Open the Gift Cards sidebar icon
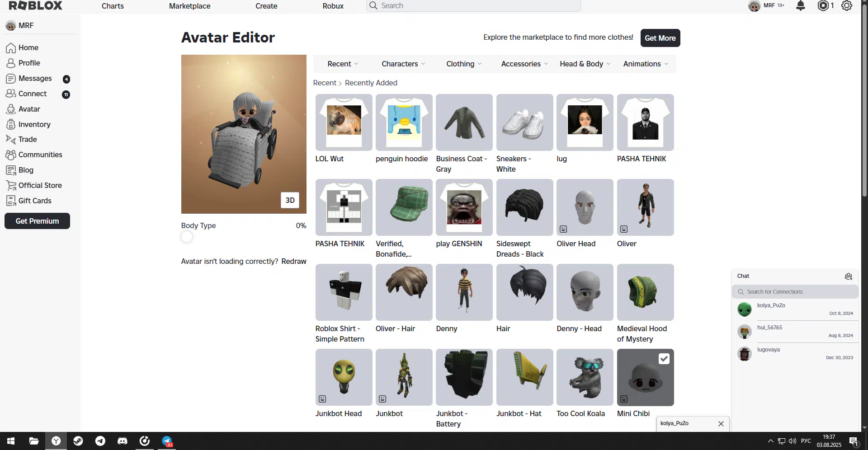Viewport: 868px width, 450px height. point(11,201)
